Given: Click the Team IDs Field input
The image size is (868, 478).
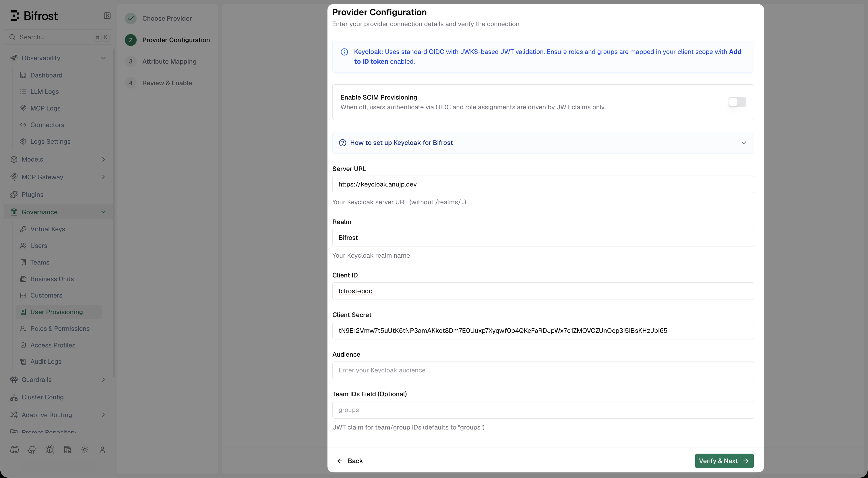Looking at the screenshot, I should (543, 410).
